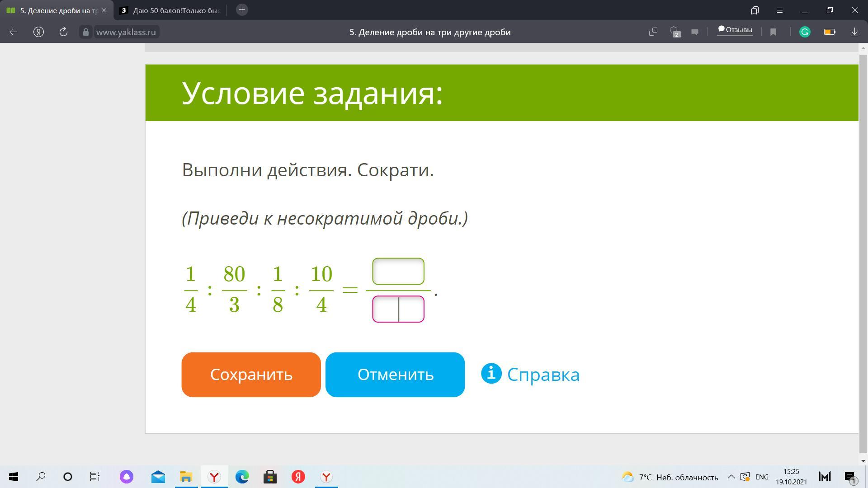The height and width of the screenshot is (488, 868).
Task: Open the Windows Start menu
Action: [x=14, y=477]
